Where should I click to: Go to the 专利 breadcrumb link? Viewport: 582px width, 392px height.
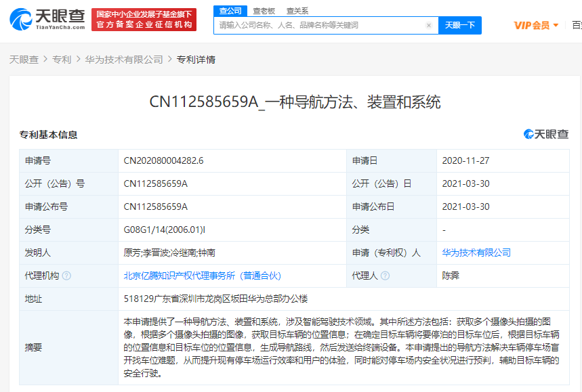(x=62, y=60)
